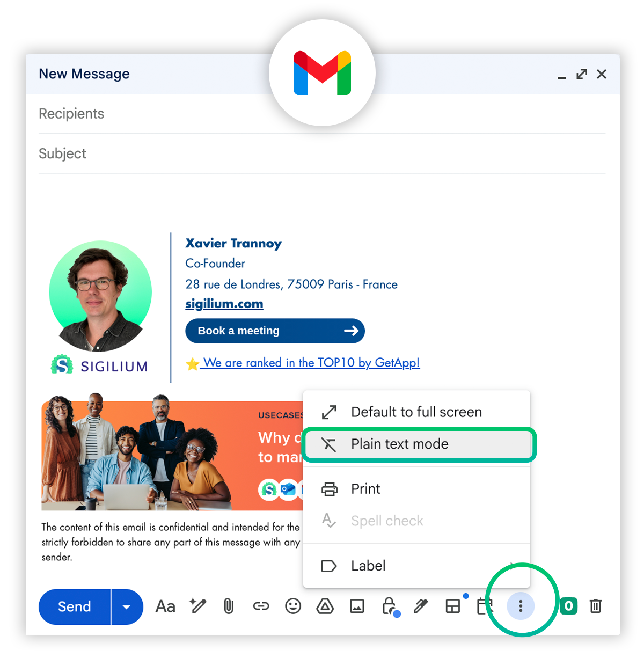Click the confidentiality disclaimer text

tap(171, 542)
